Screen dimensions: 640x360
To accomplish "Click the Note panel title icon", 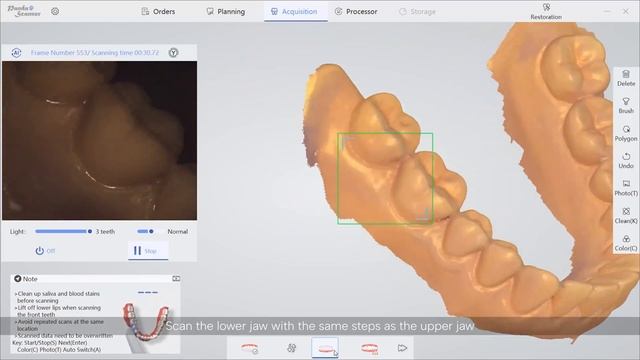I will click(18, 279).
